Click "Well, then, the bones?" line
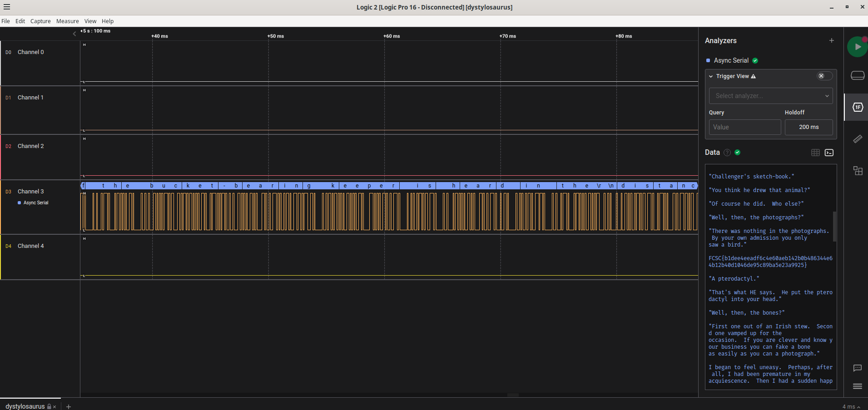 tap(746, 313)
